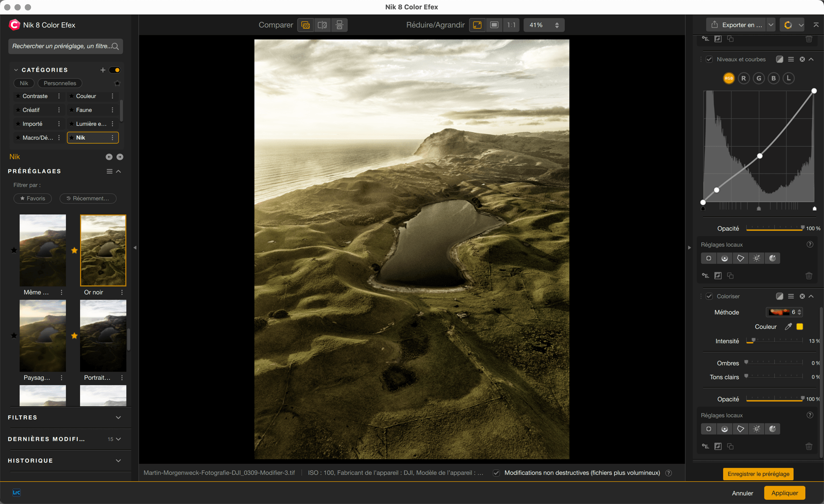Click the search magnifier icon

pos(115,46)
